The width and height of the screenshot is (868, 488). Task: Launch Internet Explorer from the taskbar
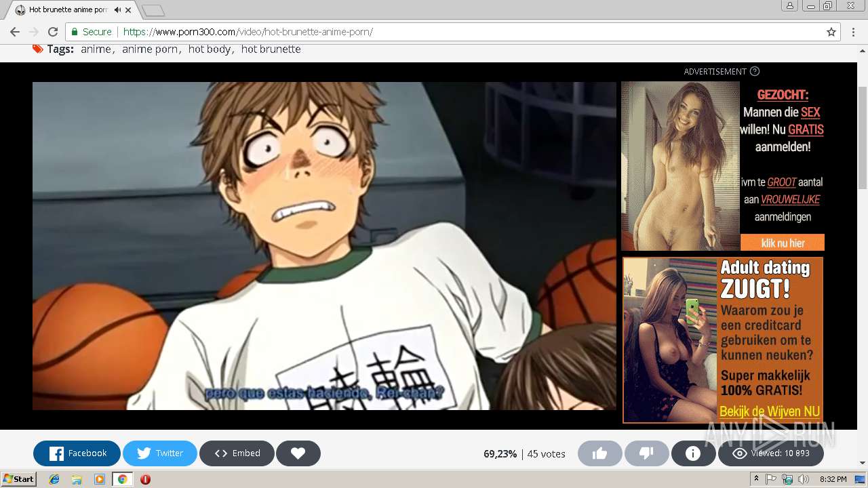click(54, 479)
